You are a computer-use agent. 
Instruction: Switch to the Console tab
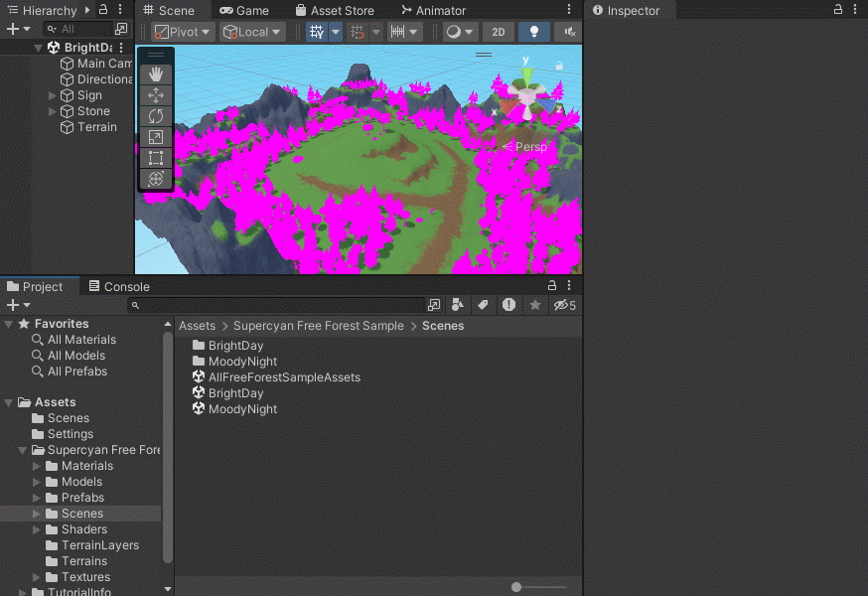click(x=119, y=286)
